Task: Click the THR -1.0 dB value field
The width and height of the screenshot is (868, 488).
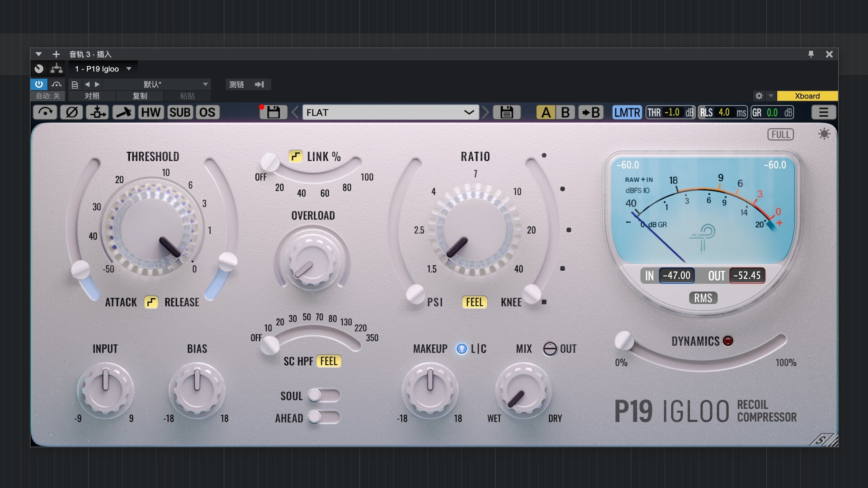Action: [x=670, y=112]
